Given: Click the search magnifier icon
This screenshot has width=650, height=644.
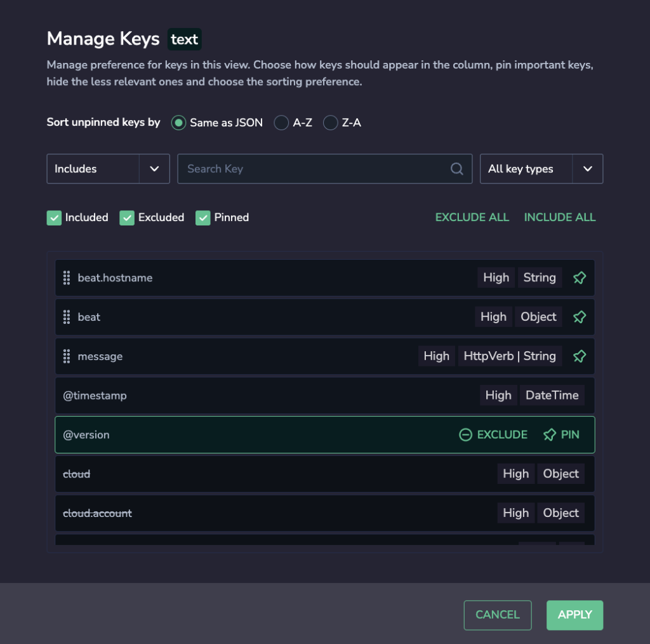Looking at the screenshot, I should 456,169.
